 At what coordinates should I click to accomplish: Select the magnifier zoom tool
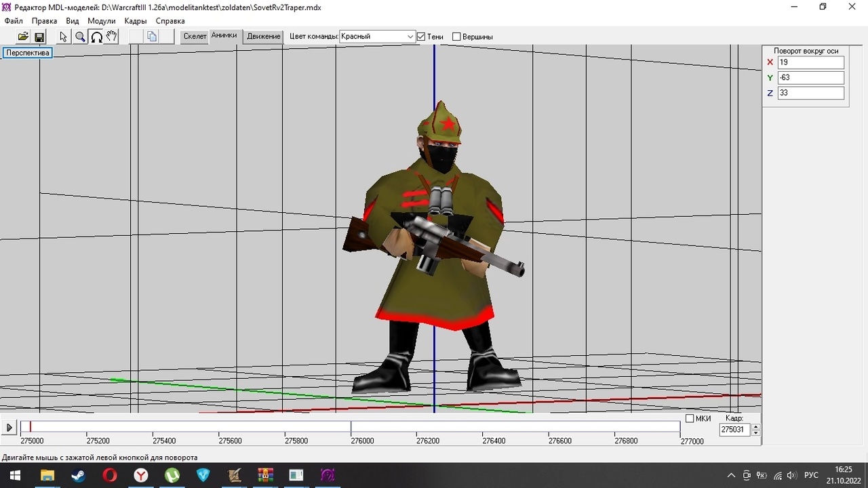80,37
